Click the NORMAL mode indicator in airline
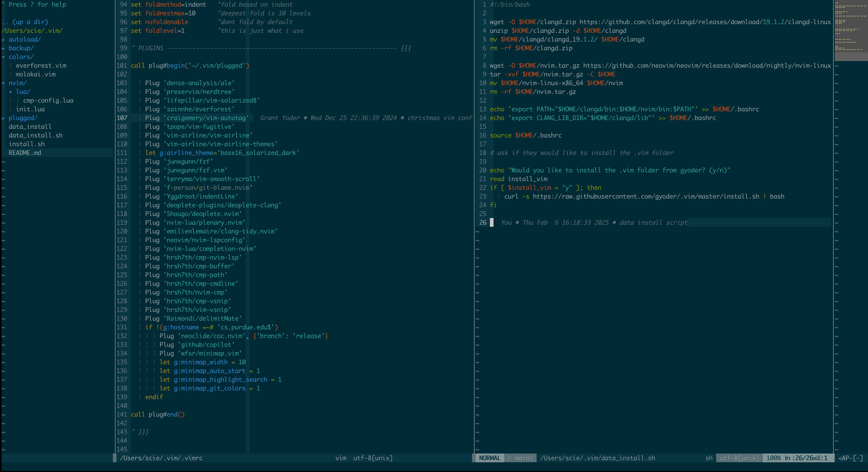 point(489,458)
